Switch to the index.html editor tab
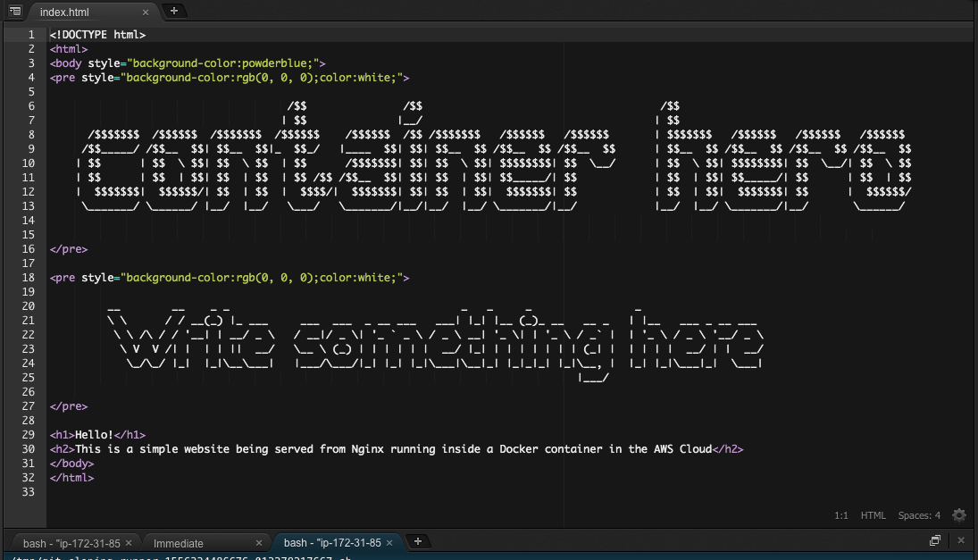This screenshot has height=560, width=978. 64,12
